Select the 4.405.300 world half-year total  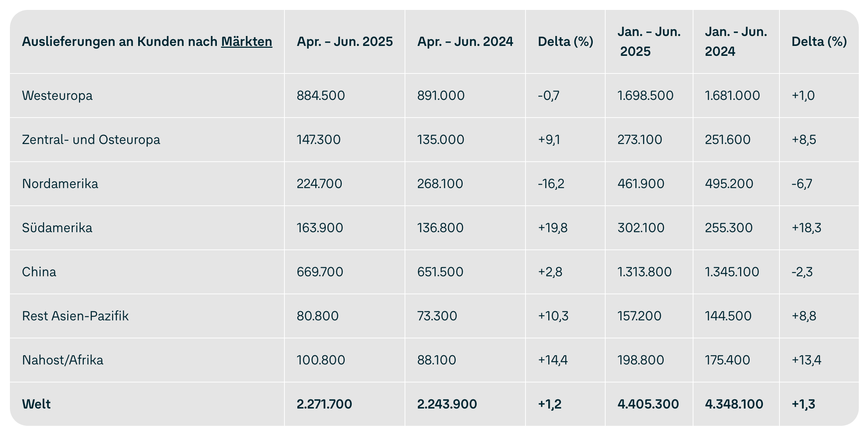(x=648, y=404)
